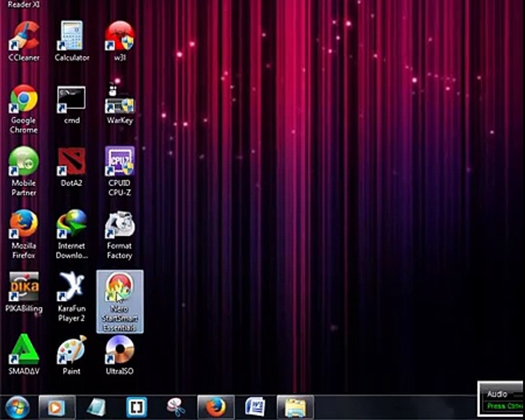The width and height of the screenshot is (525, 420).
Task: Click the notepad-like taskbar icon
Action: coord(96,407)
